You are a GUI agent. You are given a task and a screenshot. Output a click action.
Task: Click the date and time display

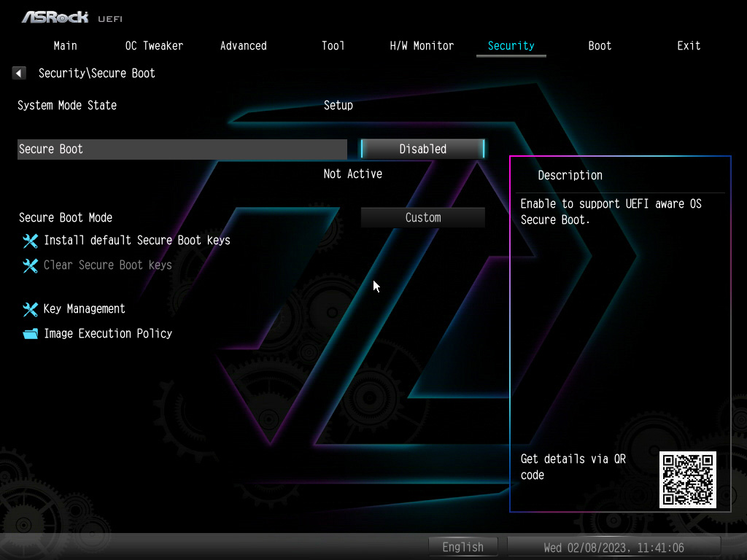coord(614,548)
